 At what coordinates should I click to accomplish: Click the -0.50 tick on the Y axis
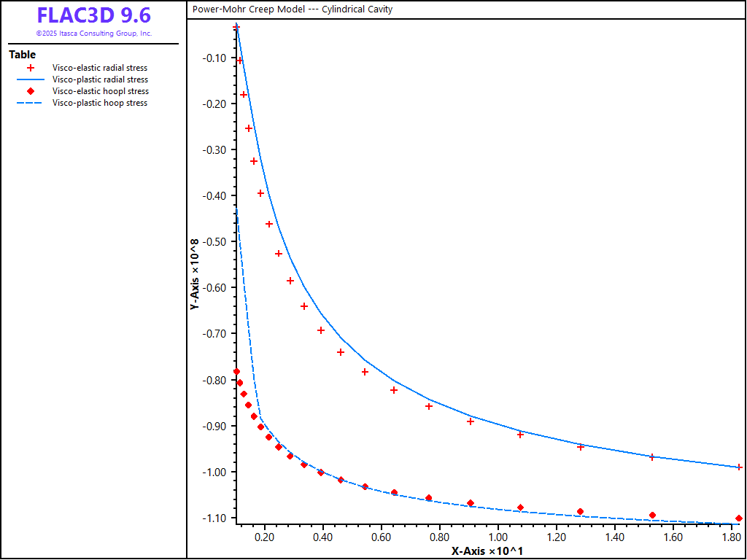pyautogui.click(x=215, y=241)
